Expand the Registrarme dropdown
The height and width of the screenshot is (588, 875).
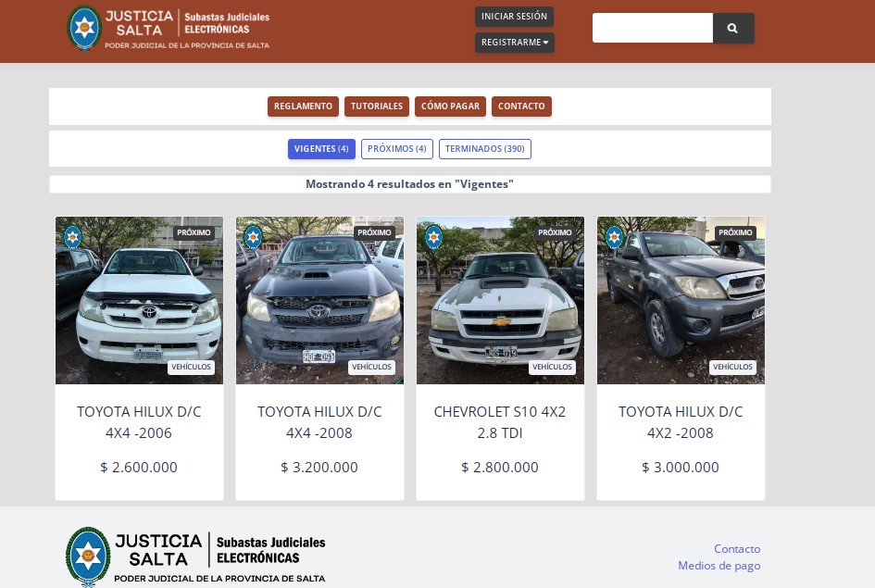pyautogui.click(x=515, y=43)
